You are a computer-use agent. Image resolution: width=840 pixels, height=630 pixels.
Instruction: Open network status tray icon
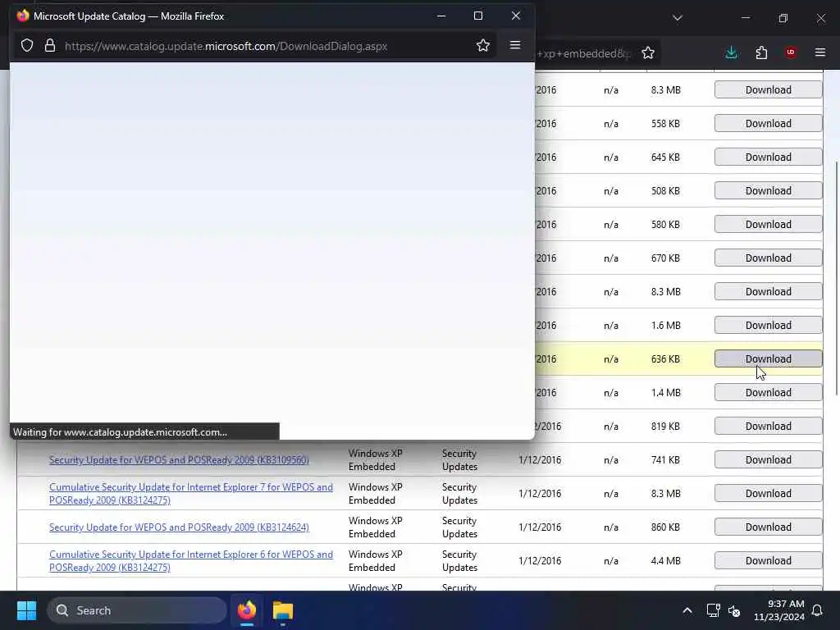click(713, 610)
